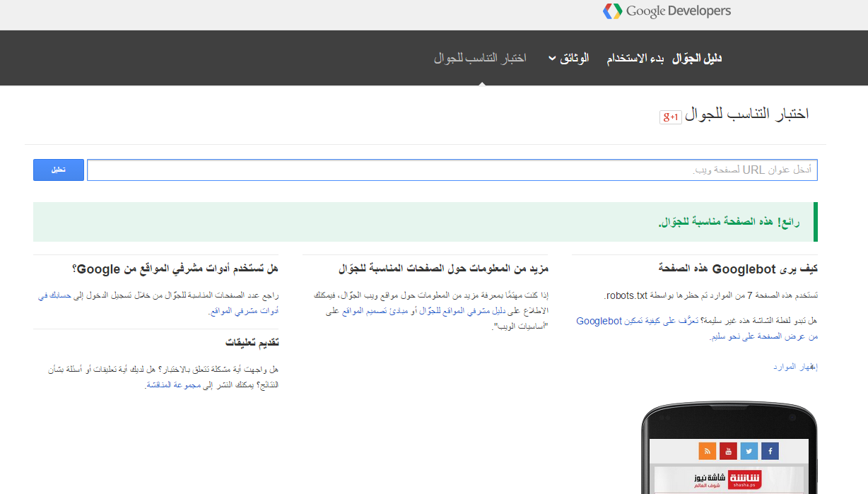Click the heading 'كيف يرى Googlebot هذه الصفحة'
Image resolution: width=868 pixels, height=494 pixels.
pyautogui.click(x=738, y=269)
